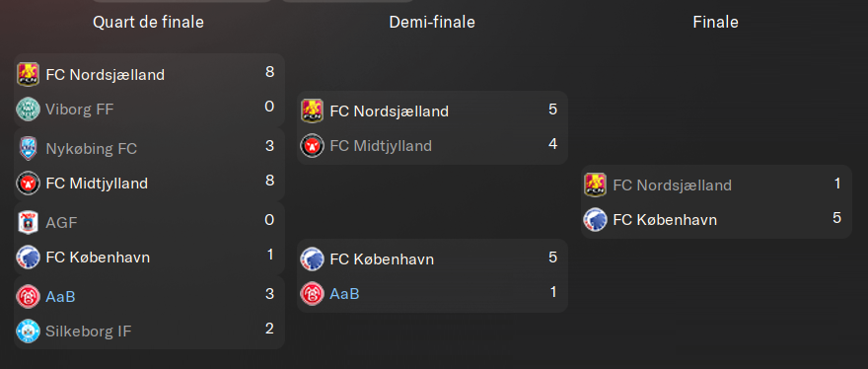
Task: Click FC København crest in the final
Action: [595, 220]
